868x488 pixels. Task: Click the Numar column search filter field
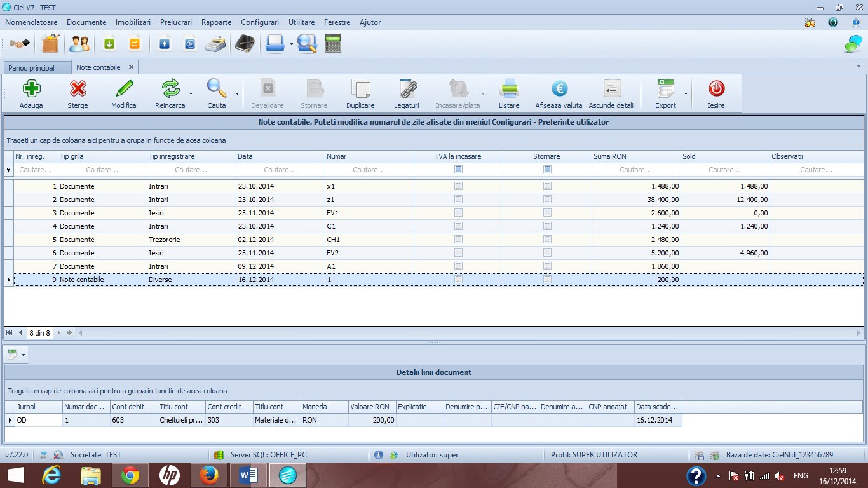(x=369, y=170)
